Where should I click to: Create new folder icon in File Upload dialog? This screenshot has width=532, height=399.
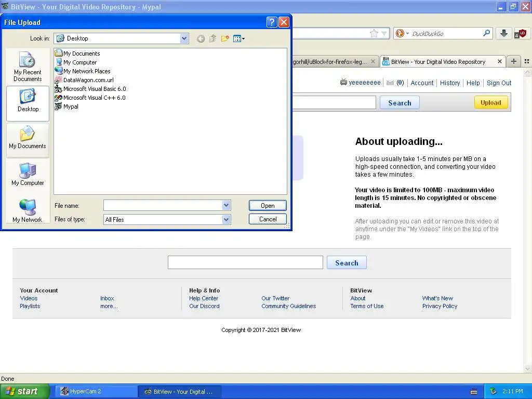pyautogui.click(x=225, y=38)
